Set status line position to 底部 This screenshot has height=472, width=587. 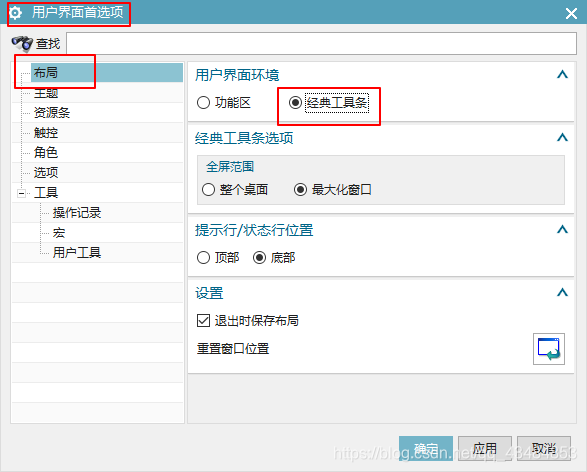point(259,258)
